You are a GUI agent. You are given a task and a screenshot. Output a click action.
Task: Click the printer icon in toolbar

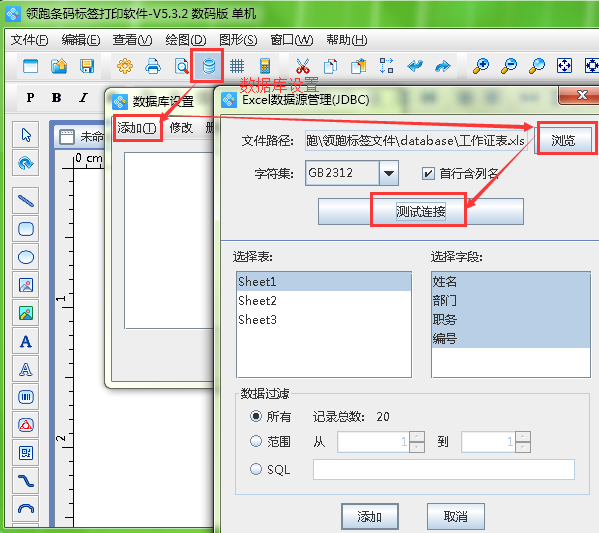tap(153, 66)
